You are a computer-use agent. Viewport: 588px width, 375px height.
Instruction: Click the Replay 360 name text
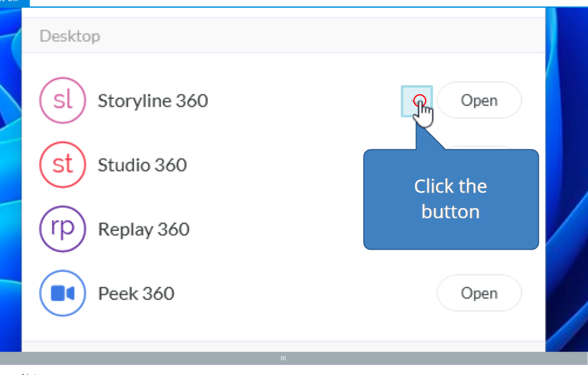pos(144,229)
